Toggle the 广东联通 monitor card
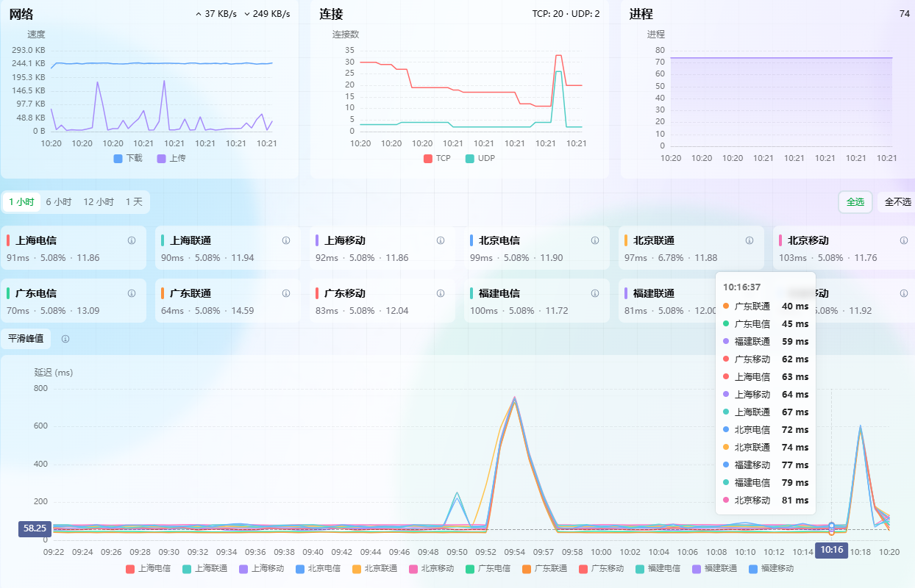The width and height of the screenshot is (915, 588). pyautogui.click(x=228, y=301)
